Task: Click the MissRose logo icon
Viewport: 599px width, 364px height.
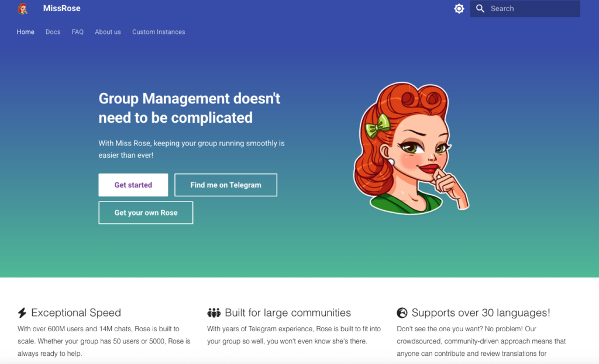Action: point(23,8)
